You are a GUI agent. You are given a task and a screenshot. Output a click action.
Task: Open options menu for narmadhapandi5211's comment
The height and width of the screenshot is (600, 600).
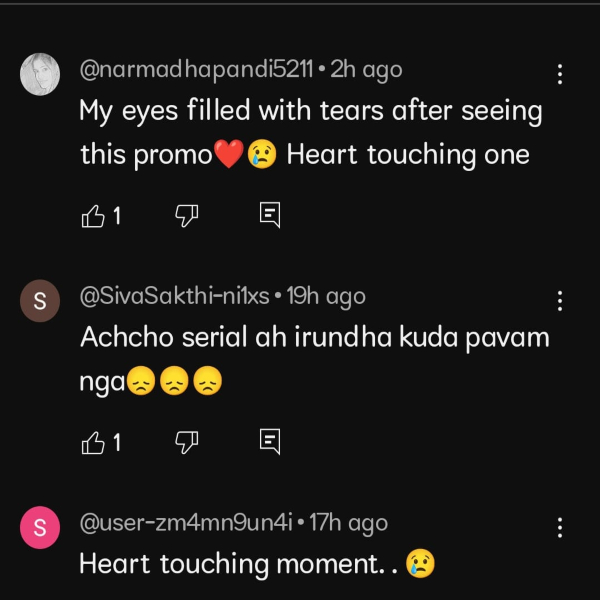click(x=559, y=74)
